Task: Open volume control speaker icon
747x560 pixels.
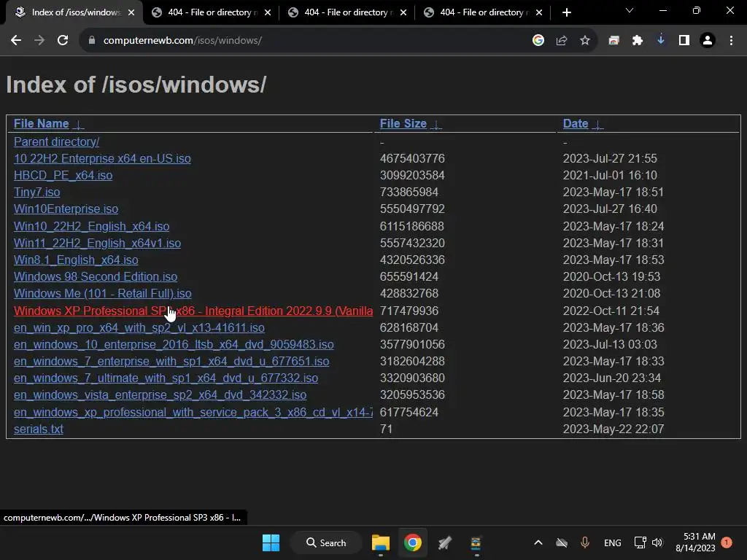Action: pyautogui.click(x=657, y=542)
